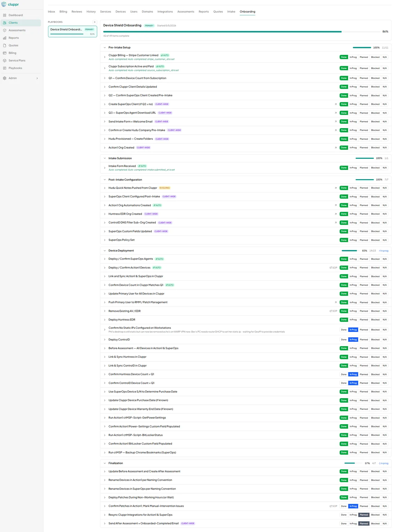Open external link for Action1 Org Created
Image resolution: width=394 pixels, height=532 pixels.
pyautogui.click(x=336, y=148)
